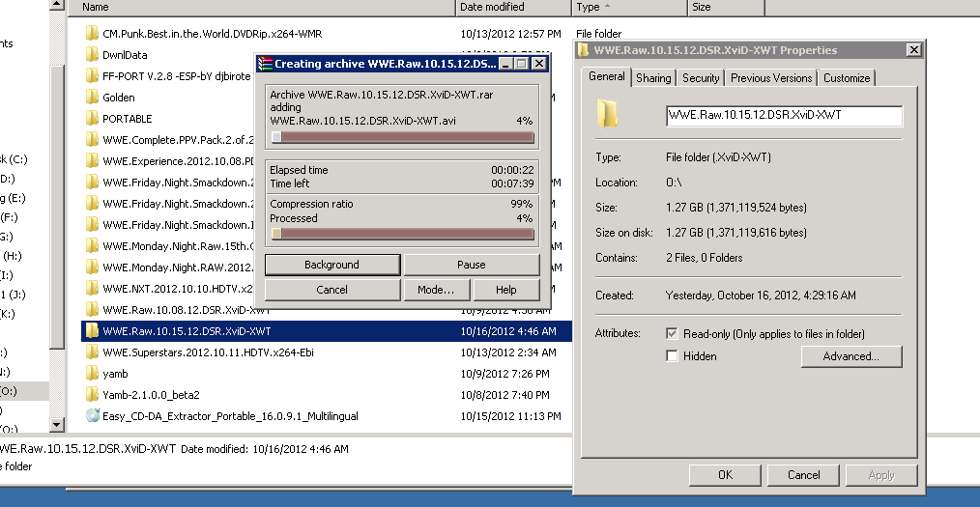Click the folder icon in Properties title bar
The image size is (980, 507).
point(583,50)
